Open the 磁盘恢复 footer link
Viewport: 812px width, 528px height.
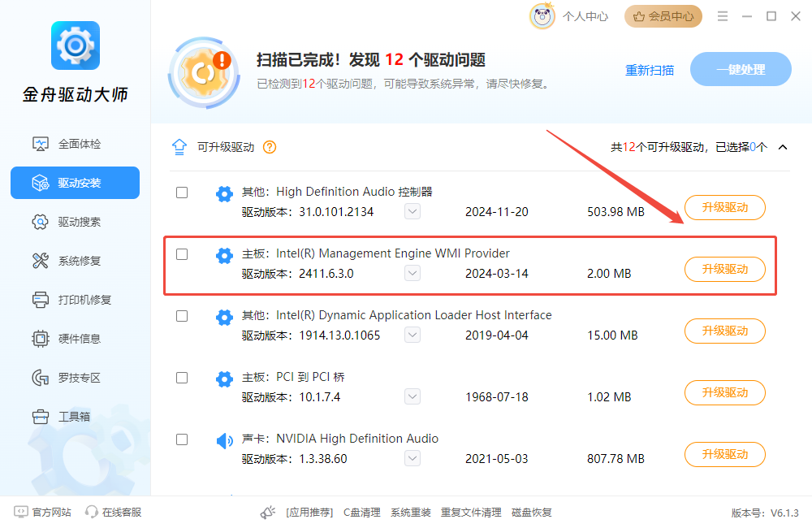tap(532, 513)
